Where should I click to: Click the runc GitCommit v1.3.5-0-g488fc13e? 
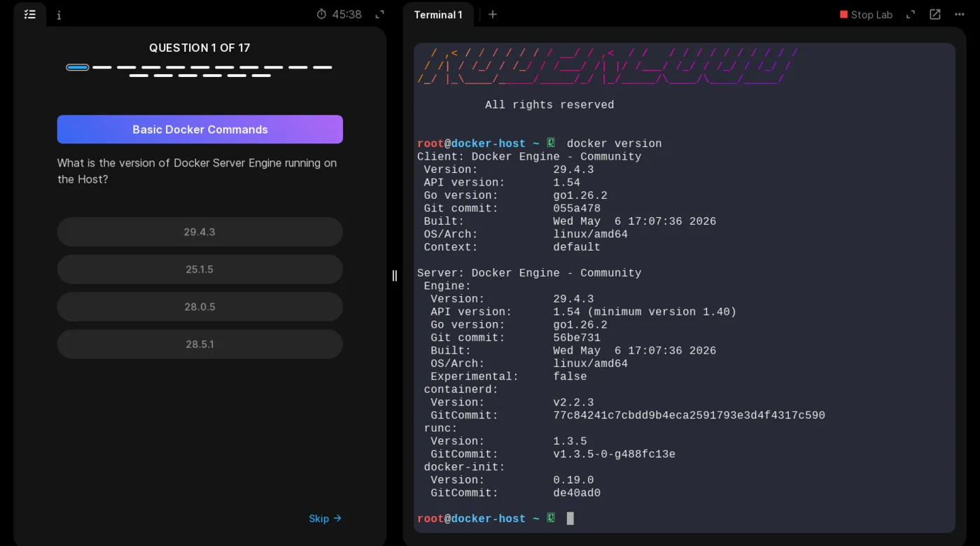(x=614, y=454)
